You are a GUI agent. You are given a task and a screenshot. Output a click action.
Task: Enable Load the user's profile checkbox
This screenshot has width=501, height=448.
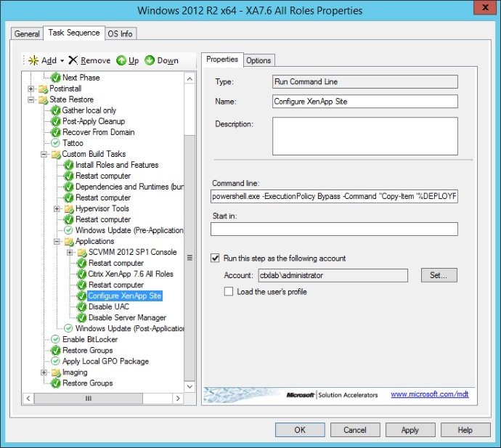(x=229, y=291)
